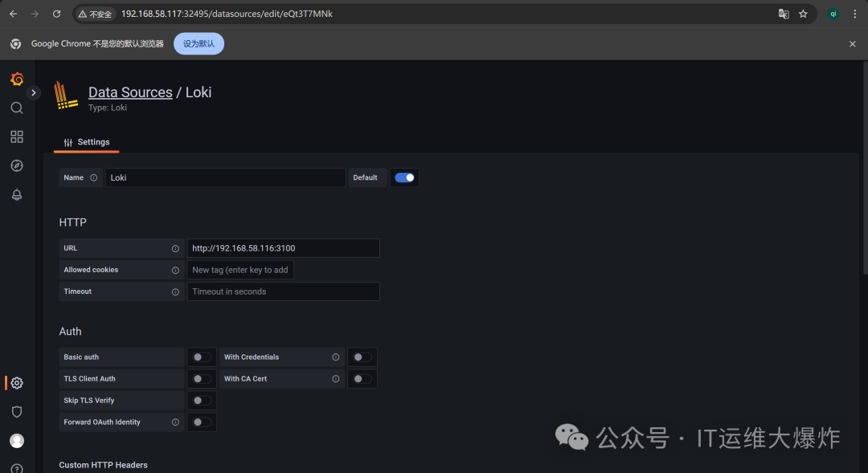Screen dimensions: 868x473
Task: Open the Data Sources breadcrumb link
Action: click(x=130, y=92)
